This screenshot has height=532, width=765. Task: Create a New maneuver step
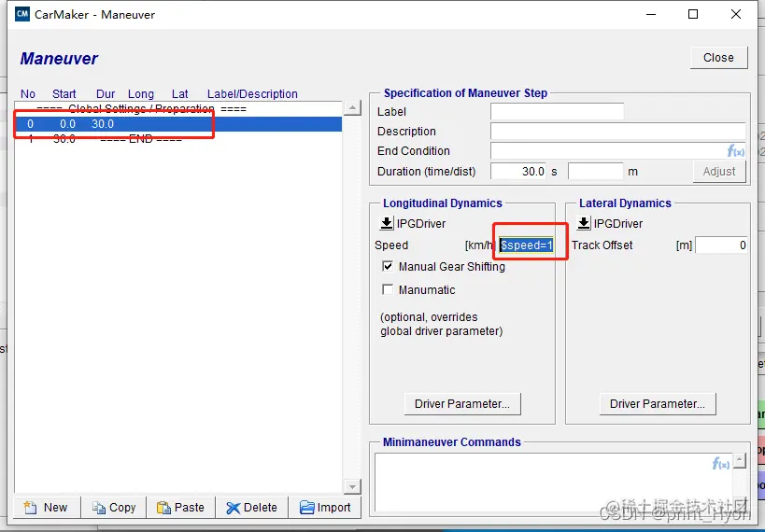pos(46,508)
